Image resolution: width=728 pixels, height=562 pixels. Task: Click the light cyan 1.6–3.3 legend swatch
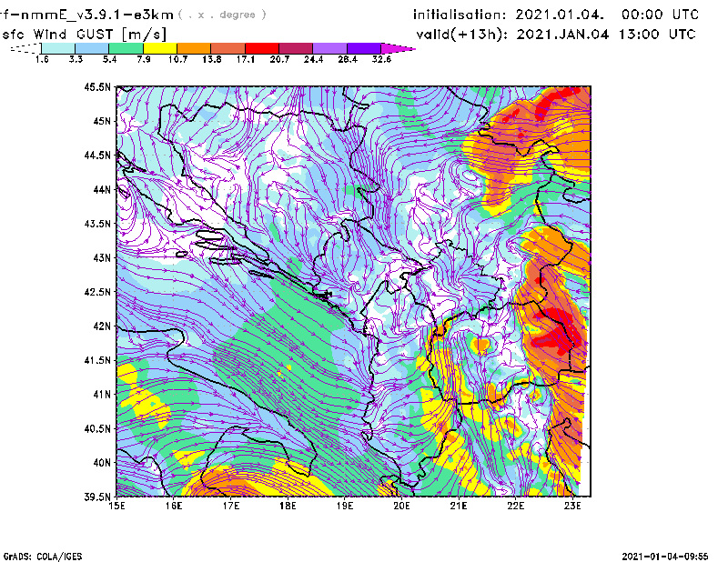pos(58,48)
